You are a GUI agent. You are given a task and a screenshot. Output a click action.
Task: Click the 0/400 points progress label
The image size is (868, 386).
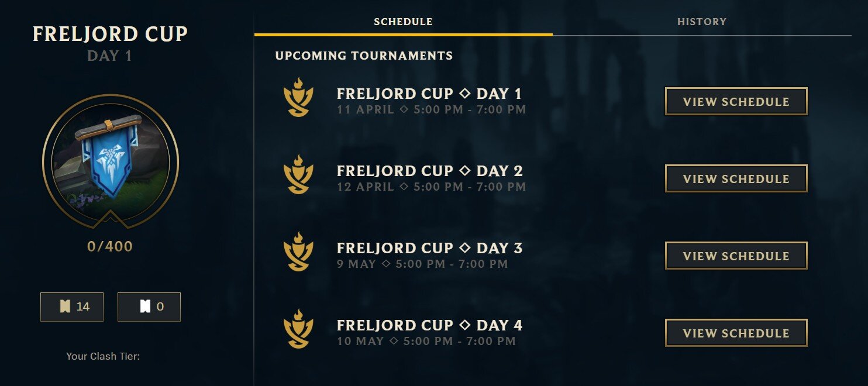coord(110,247)
